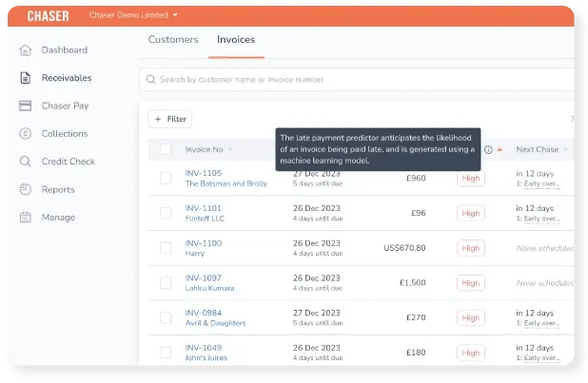Click the CHASER logo

pos(48,16)
